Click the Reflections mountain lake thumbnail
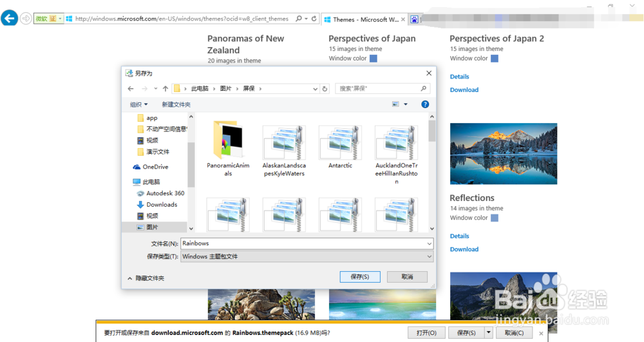The width and height of the screenshot is (644, 342). click(x=504, y=153)
